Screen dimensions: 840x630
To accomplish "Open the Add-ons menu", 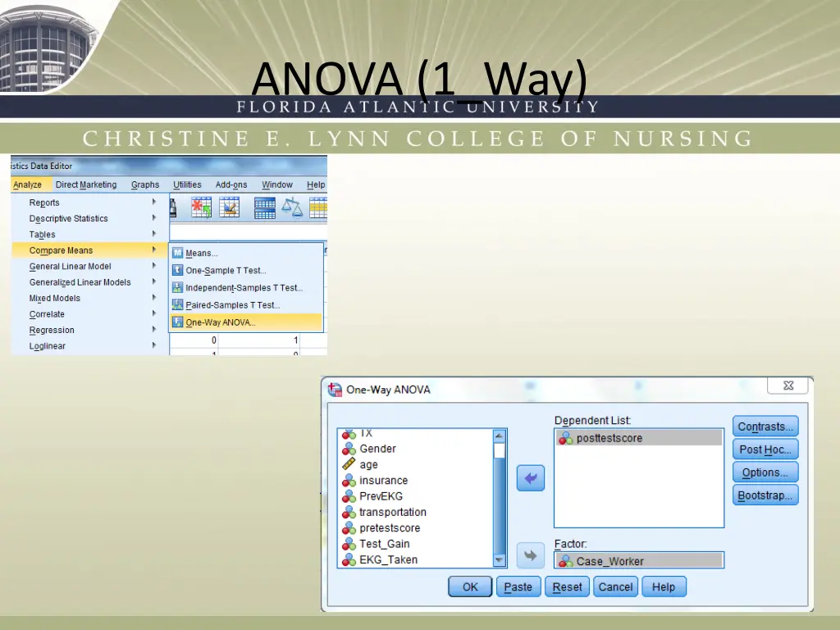I will 231,185.
